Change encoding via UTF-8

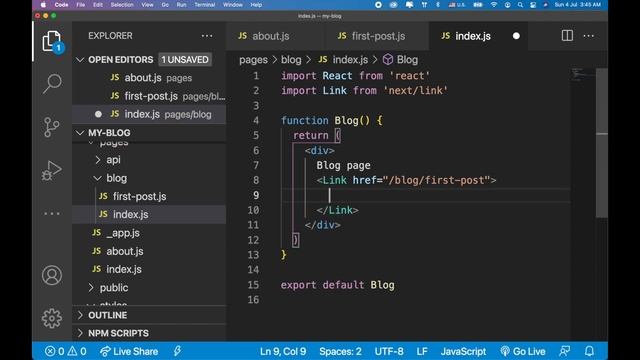click(x=389, y=351)
